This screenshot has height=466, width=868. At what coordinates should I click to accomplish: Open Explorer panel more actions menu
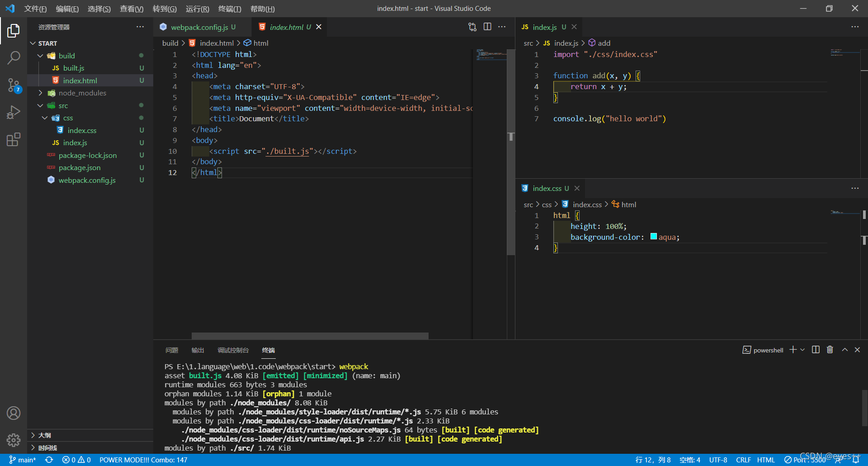[140, 27]
